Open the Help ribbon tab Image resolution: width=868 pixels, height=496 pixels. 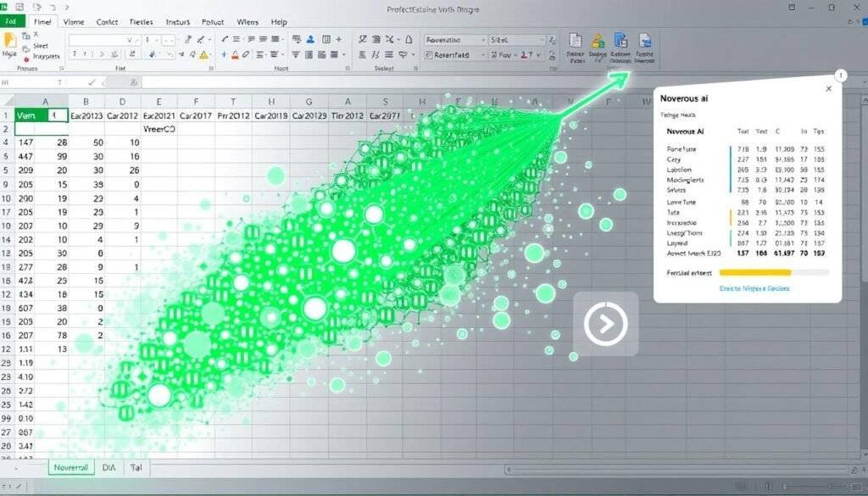pyautogui.click(x=279, y=21)
